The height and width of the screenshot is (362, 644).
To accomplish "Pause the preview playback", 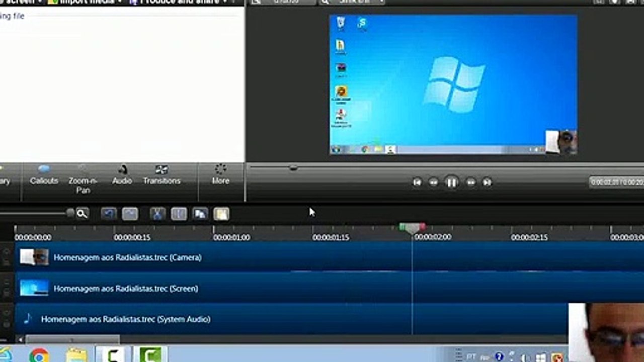I will pos(451,183).
